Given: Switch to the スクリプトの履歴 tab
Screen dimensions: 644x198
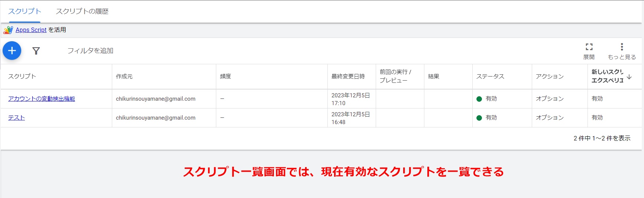Looking at the screenshot, I should point(82,12).
